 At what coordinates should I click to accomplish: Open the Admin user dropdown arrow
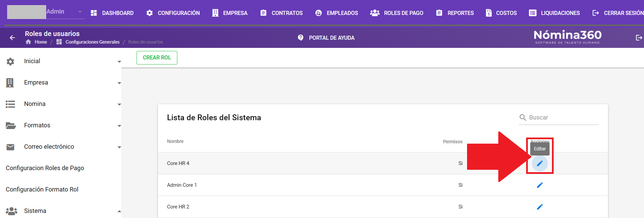point(80,12)
